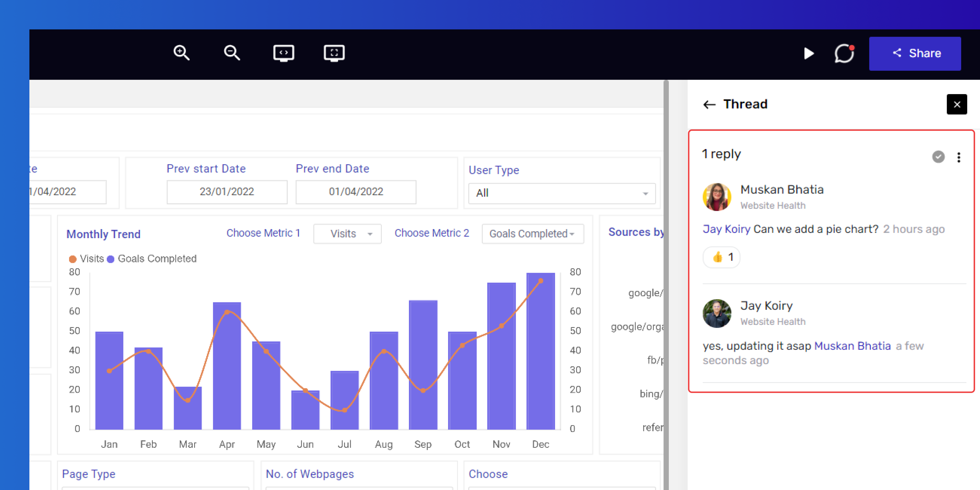Select the fit-to-screen fullscreen icon
The height and width of the screenshot is (490, 980).
click(334, 53)
